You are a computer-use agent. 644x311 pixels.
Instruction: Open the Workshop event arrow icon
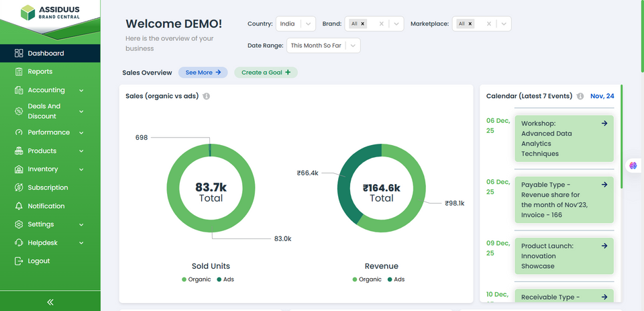tap(604, 124)
